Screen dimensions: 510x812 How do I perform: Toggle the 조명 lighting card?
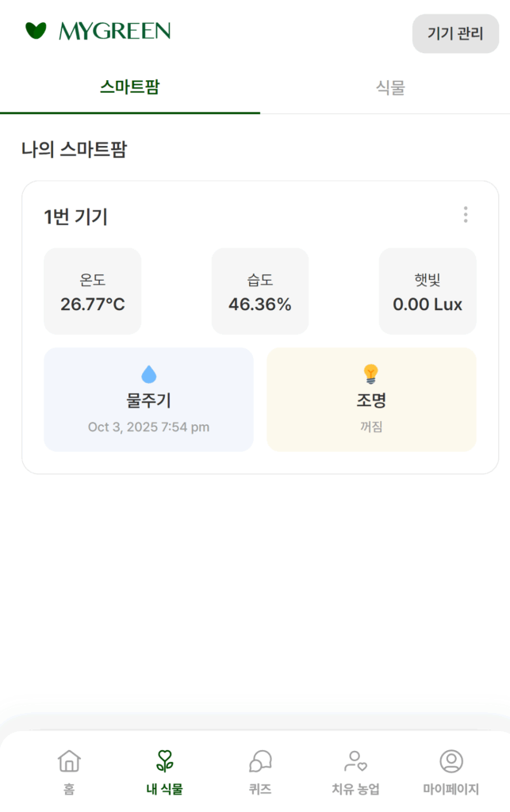pos(371,400)
